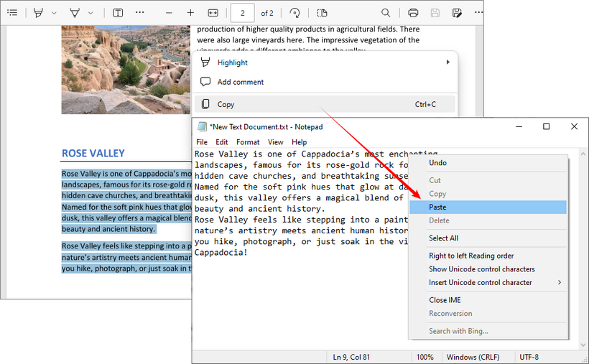
Task: Choose Copy Ctrl+C in PDF context menu
Action: pos(325,104)
